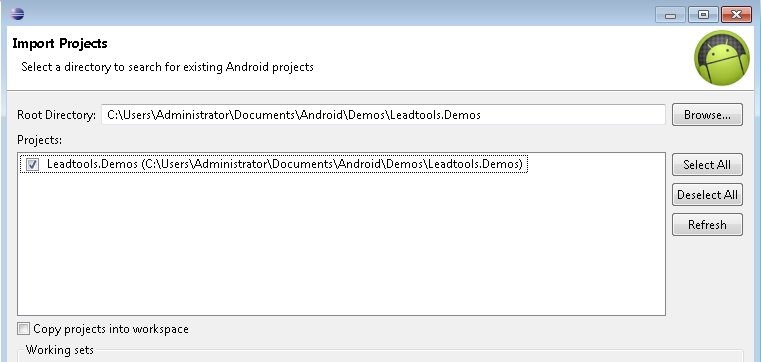The image size is (761, 362).
Task: Uncheck the Leadtools.Demos project checkbox
Action: 33,165
